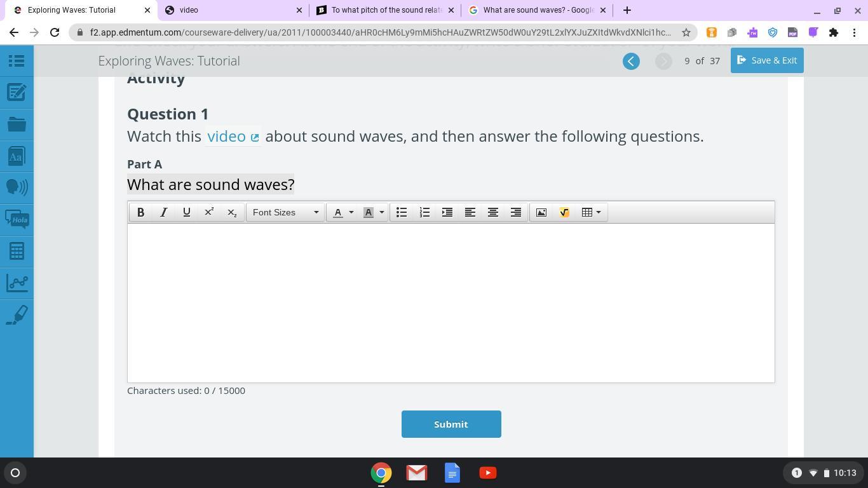Open the dictionary Aa sidebar tool

[x=17, y=156]
